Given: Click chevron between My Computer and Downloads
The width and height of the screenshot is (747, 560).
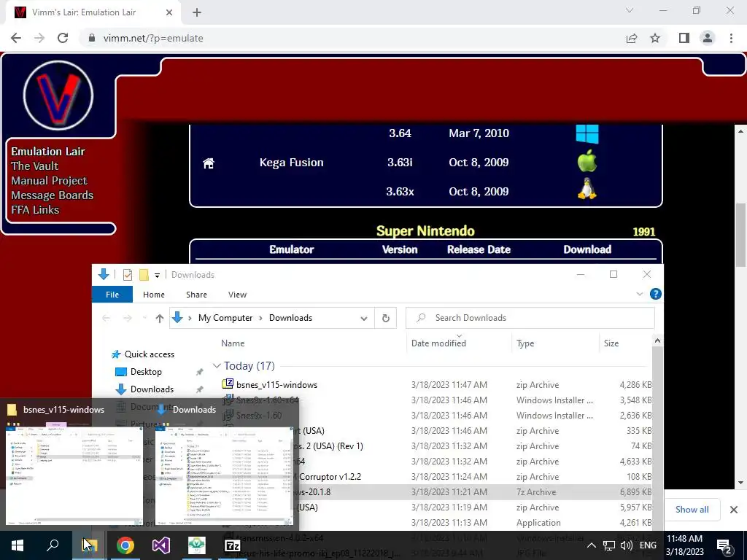Looking at the screenshot, I should click(260, 318).
